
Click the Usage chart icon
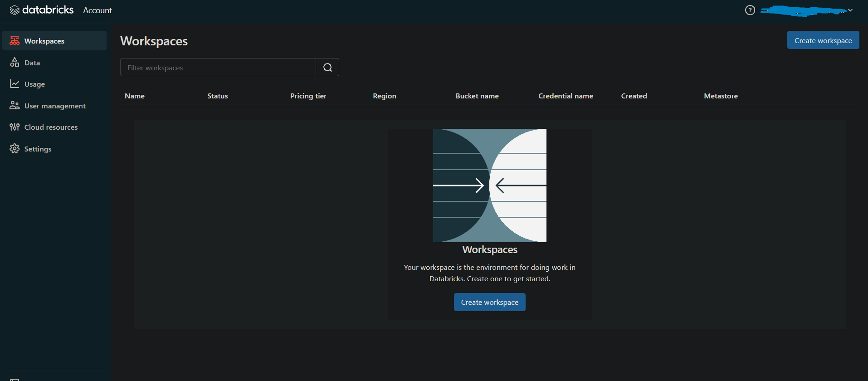click(x=15, y=84)
